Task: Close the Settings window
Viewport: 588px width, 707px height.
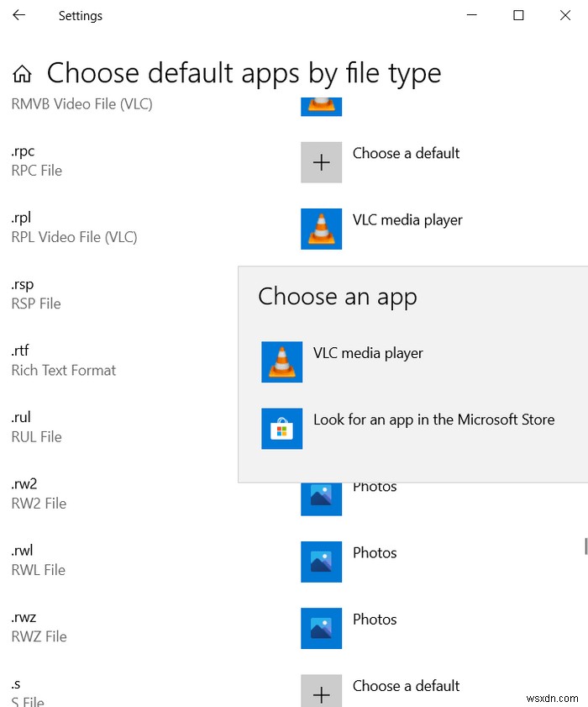Action: tap(565, 15)
